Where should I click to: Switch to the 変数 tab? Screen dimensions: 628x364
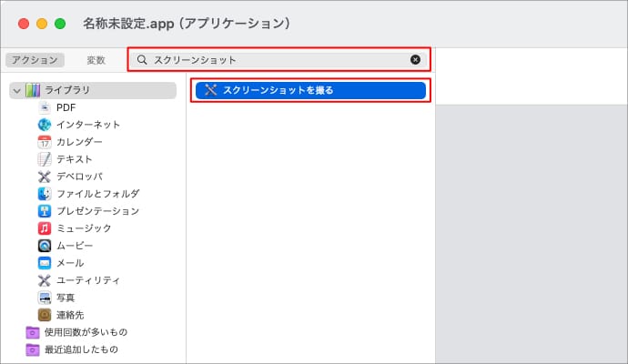tap(96, 60)
